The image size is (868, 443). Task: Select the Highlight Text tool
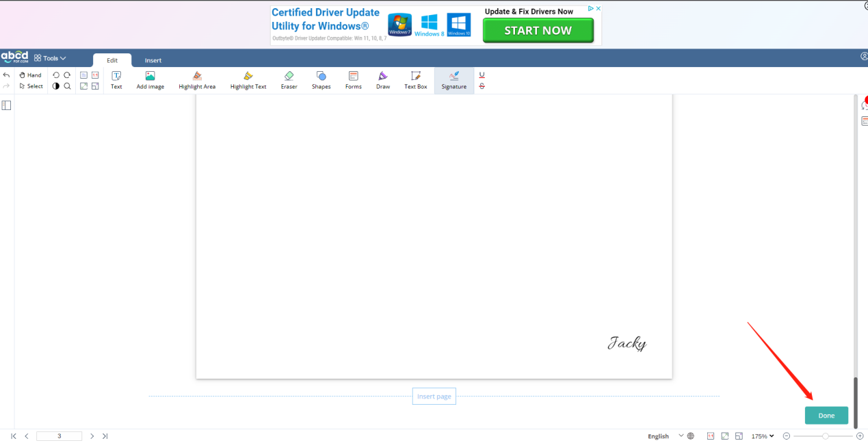[x=248, y=81]
